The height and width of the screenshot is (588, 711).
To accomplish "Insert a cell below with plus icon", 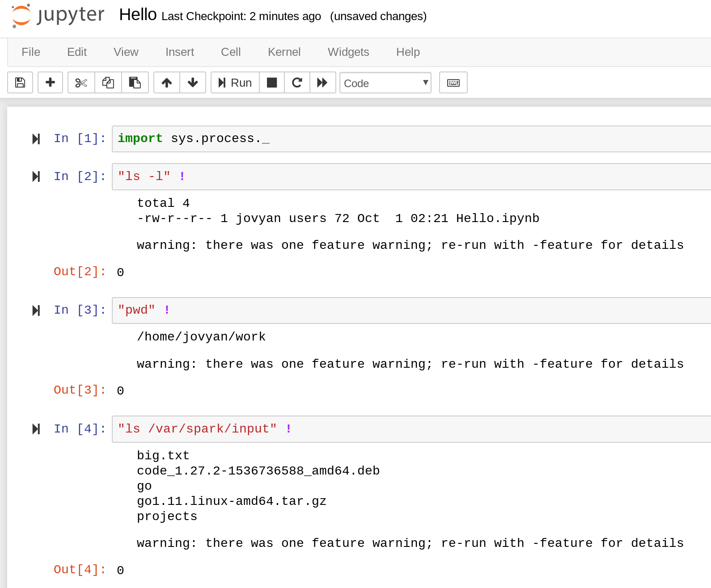I will tap(50, 83).
